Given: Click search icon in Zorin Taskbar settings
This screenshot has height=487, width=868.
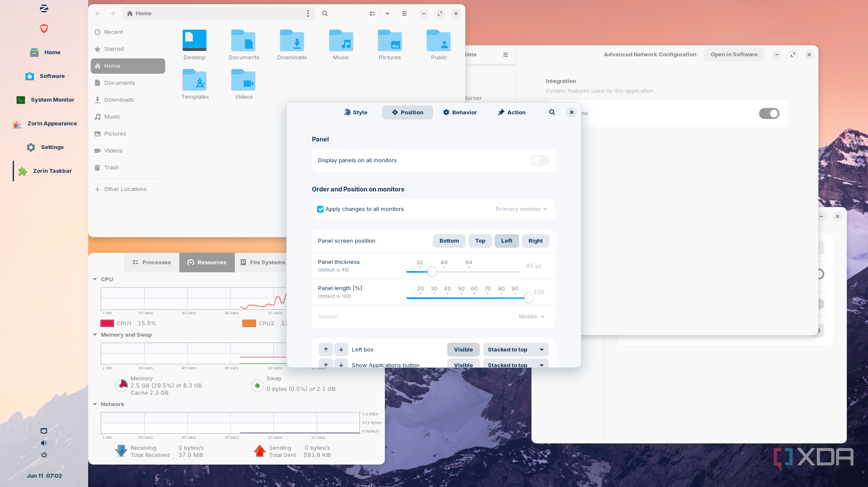Looking at the screenshot, I should point(552,112).
